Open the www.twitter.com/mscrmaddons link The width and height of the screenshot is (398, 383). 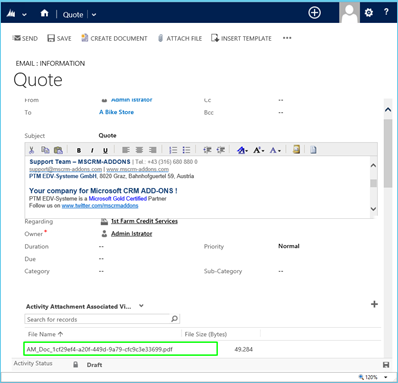tap(100, 206)
